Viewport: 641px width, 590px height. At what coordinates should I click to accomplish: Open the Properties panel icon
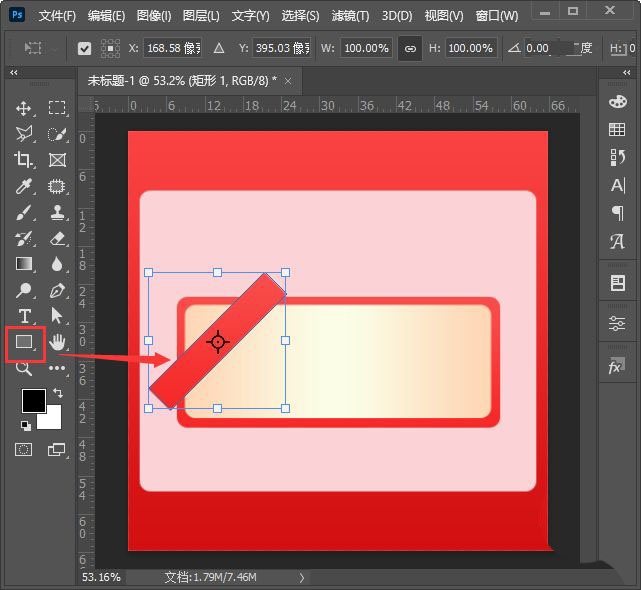618,283
